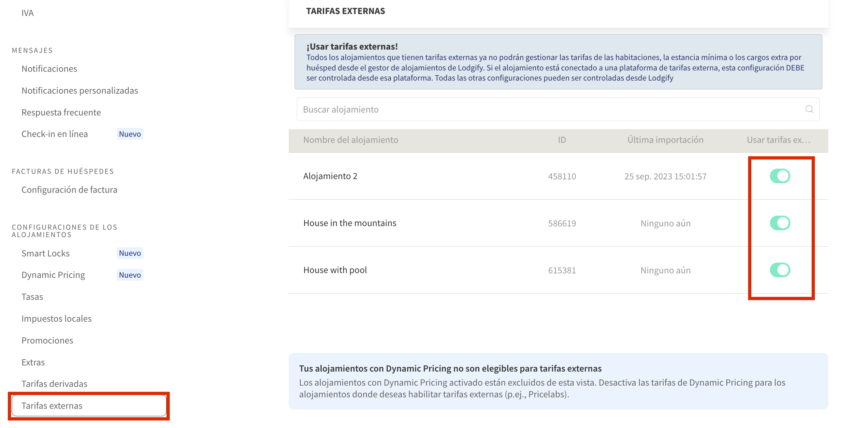Viewport: 868px width, 428px height.
Task: Switch off external rates for House with pool
Action: click(779, 270)
